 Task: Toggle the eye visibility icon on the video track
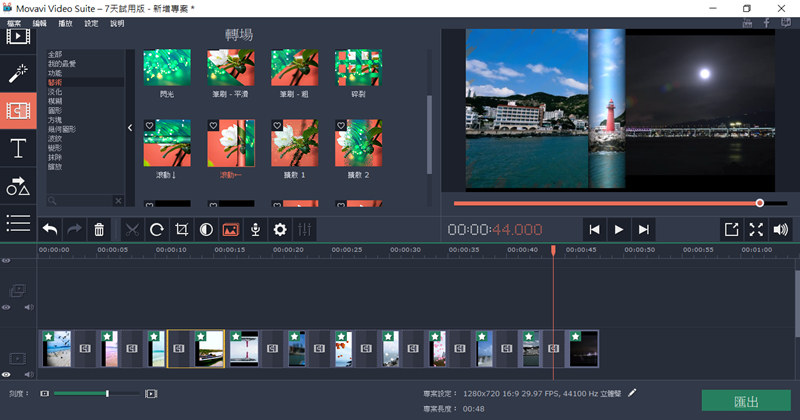(x=7, y=374)
